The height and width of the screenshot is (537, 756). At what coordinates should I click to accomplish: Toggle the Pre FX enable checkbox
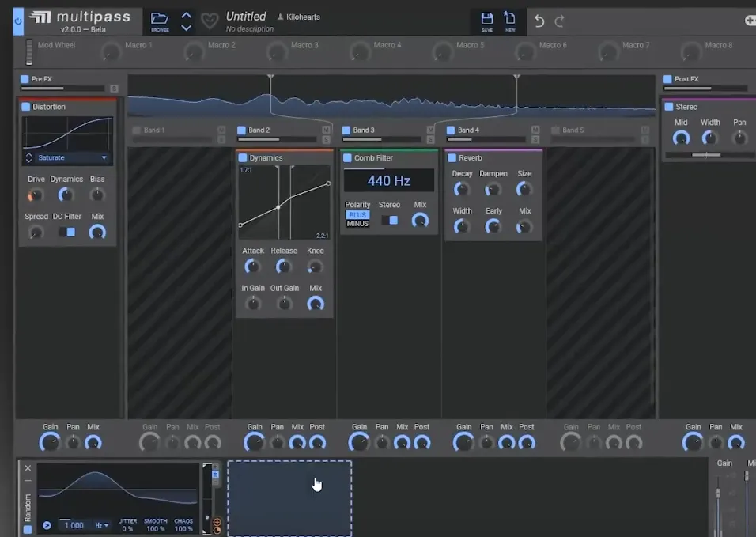click(25, 79)
